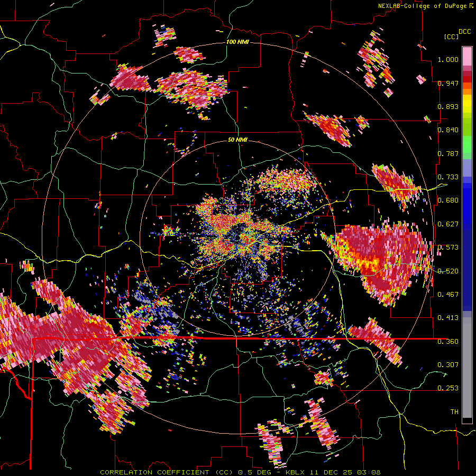
Task: Select the 0.253 scale value
Action: [448, 388]
